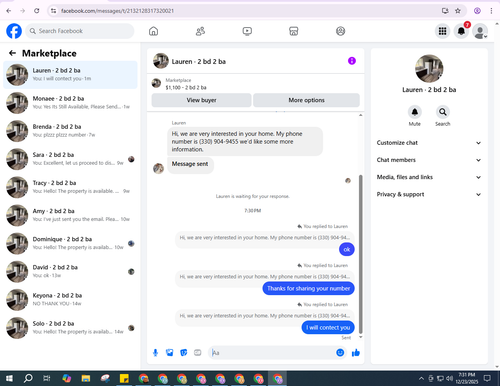Open the Chrome profile icon

pyautogui.click(x=477, y=11)
